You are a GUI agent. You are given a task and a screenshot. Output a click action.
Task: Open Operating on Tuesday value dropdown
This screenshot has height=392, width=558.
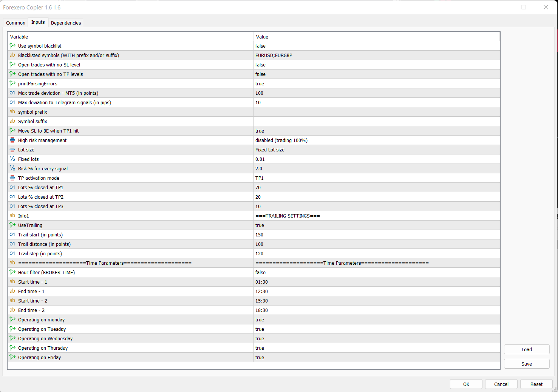pyautogui.click(x=377, y=329)
